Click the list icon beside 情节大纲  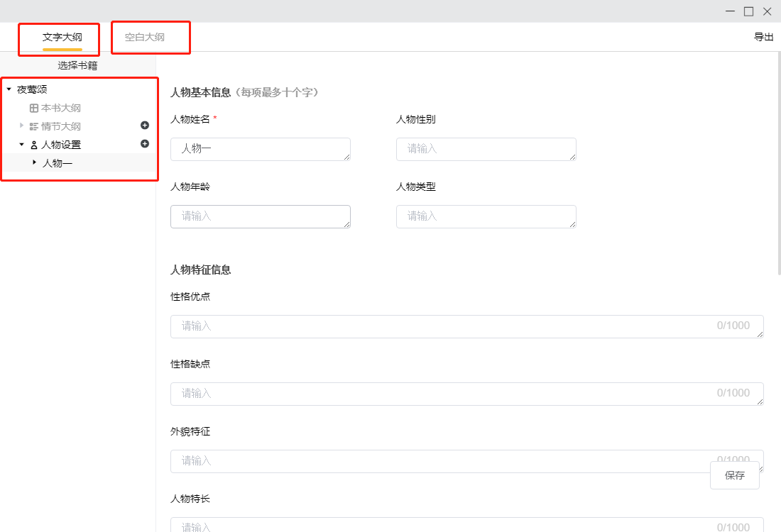click(x=34, y=126)
